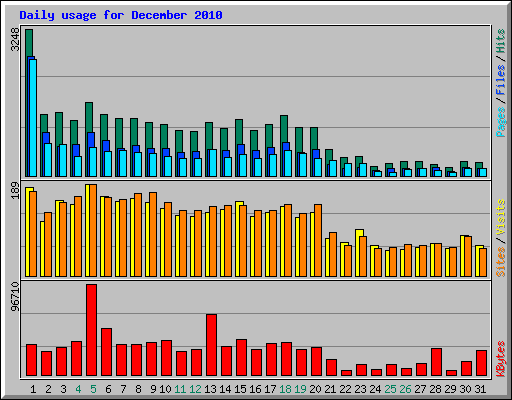Viewport: 512px width, 400px height.
Task: Click the 96710 axis label
Action: point(16,297)
